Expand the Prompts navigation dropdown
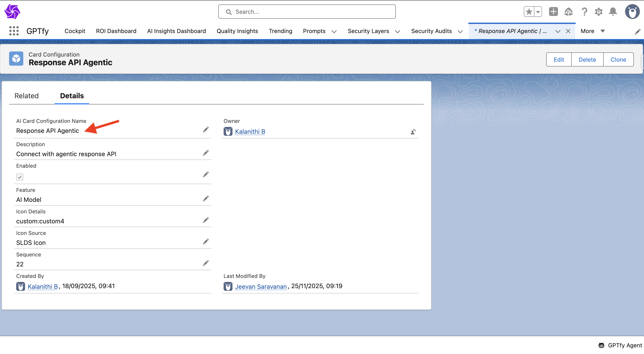644x354 pixels. tap(334, 31)
